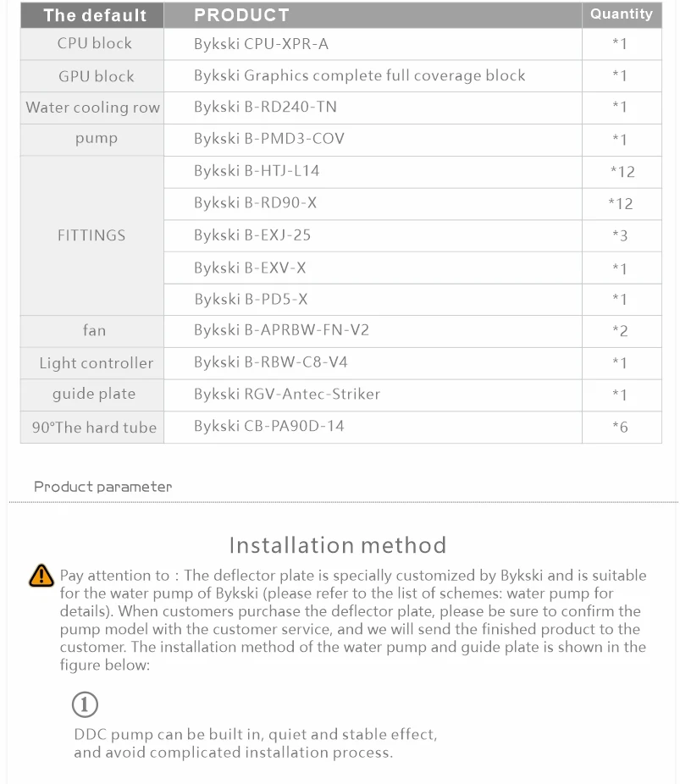This screenshot has width=680, height=784.
Task: Click the Bykski B-APRBW-FN-V2 fan entry
Action: (281, 330)
